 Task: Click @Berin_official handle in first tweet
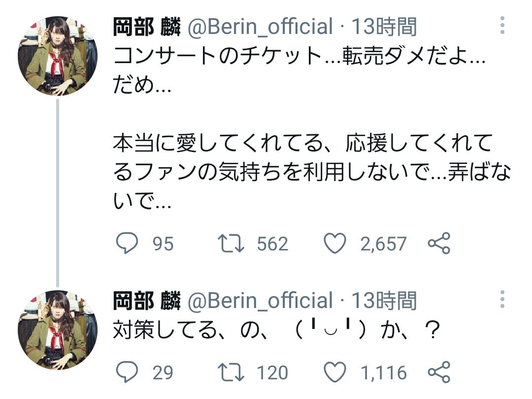coord(260,26)
